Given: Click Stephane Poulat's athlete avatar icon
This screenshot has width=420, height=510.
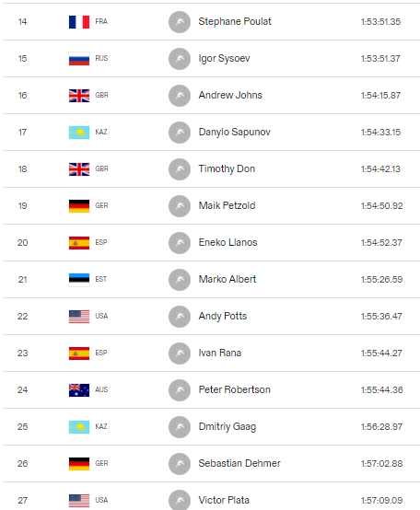Looking at the screenshot, I should click(x=180, y=22).
